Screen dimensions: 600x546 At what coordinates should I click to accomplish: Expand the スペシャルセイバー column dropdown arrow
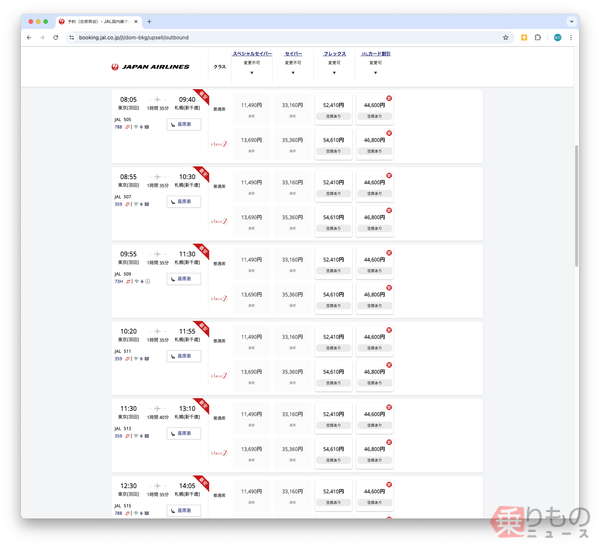click(x=251, y=72)
